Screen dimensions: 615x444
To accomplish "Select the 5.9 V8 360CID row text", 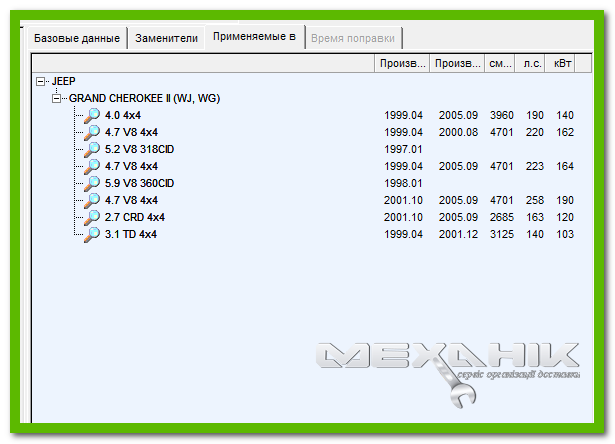I will coord(139,183).
